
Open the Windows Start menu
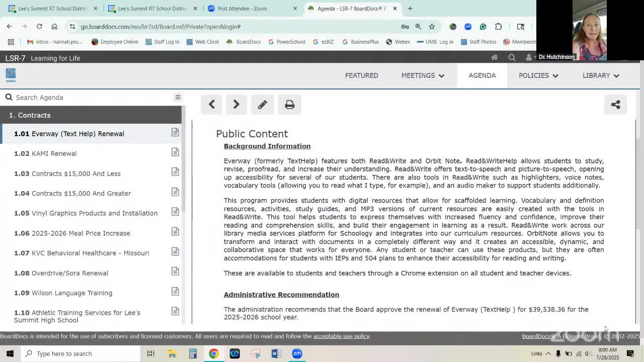(x=10, y=353)
